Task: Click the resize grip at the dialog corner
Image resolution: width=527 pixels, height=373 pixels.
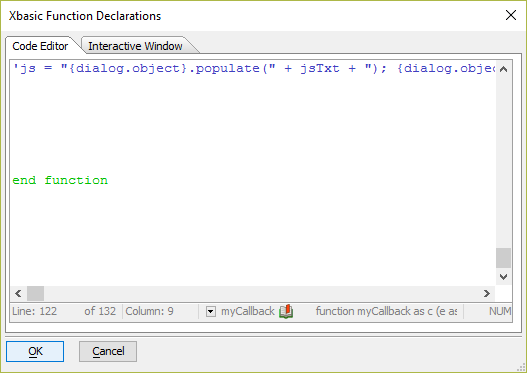Action: point(522,368)
